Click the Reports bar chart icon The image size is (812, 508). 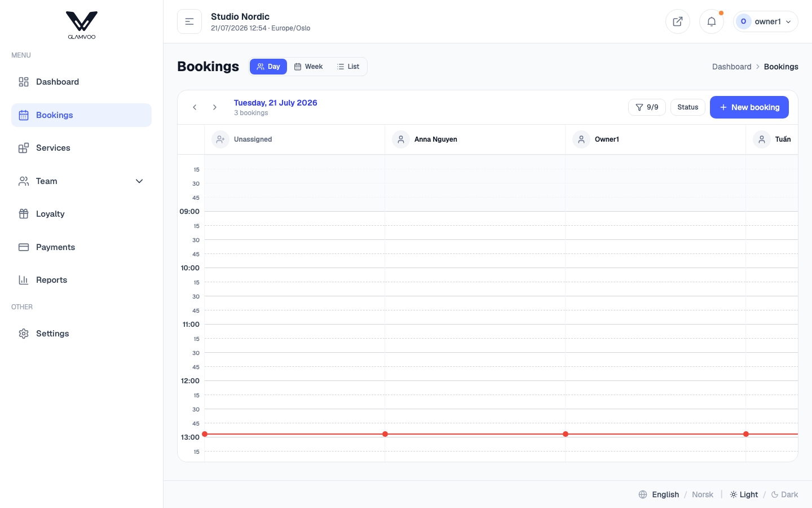(x=24, y=280)
